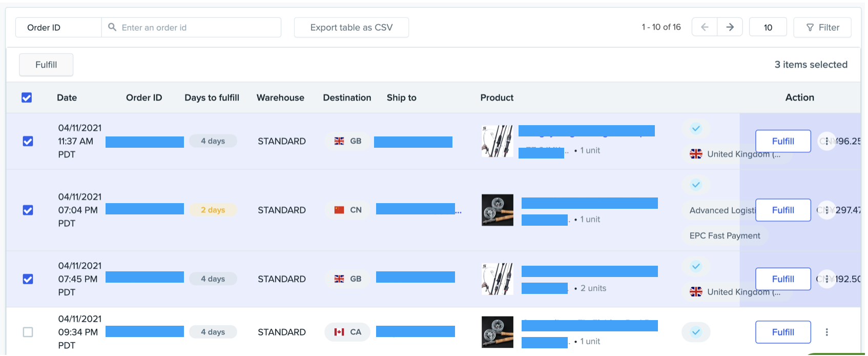Screen dimensions: 868x356
Task: Open the three-dot menu for the CA order
Action: pyautogui.click(x=826, y=332)
